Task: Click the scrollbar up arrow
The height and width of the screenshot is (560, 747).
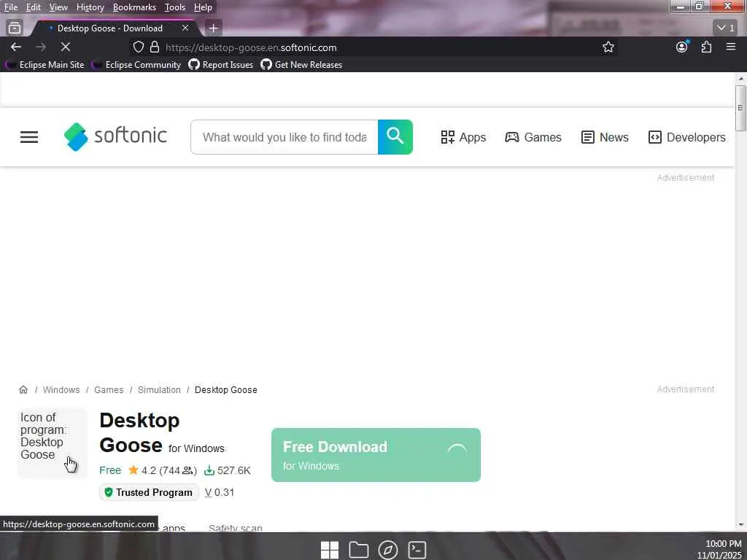Action: [x=740, y=79]
